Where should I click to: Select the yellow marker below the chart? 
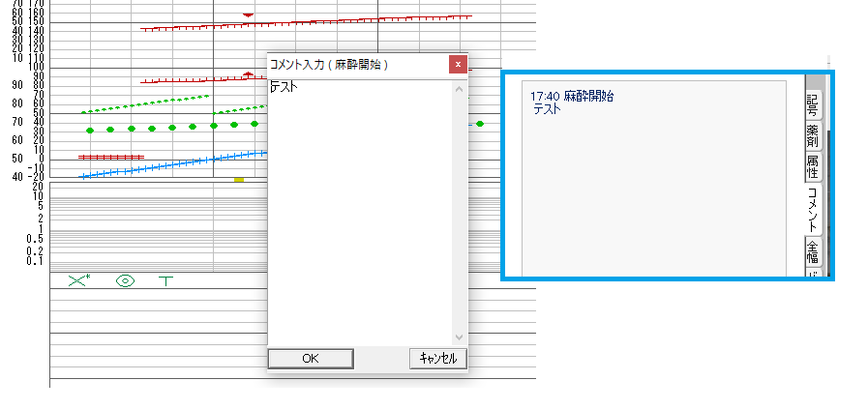pos(239,179)
